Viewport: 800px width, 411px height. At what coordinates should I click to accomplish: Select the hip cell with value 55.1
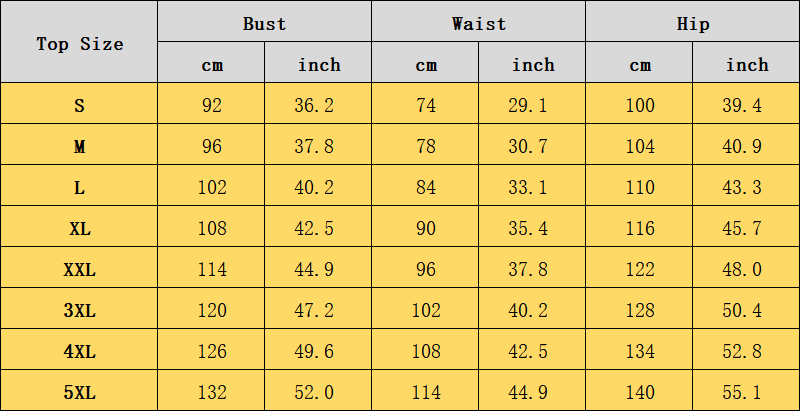click(746, 391)
